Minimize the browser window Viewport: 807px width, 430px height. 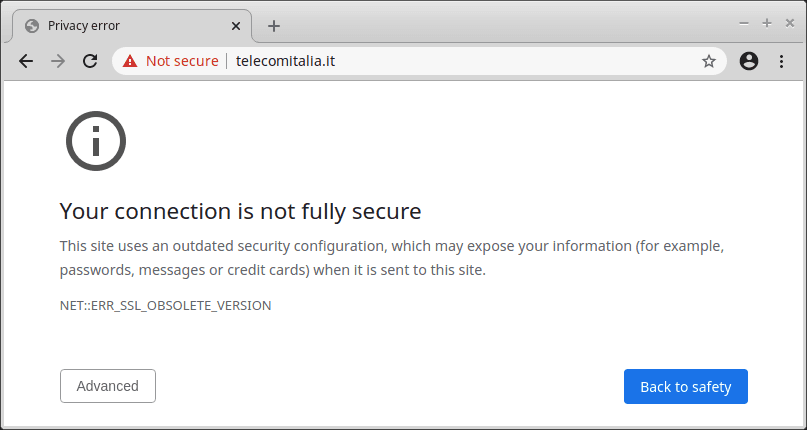(744, 23)
